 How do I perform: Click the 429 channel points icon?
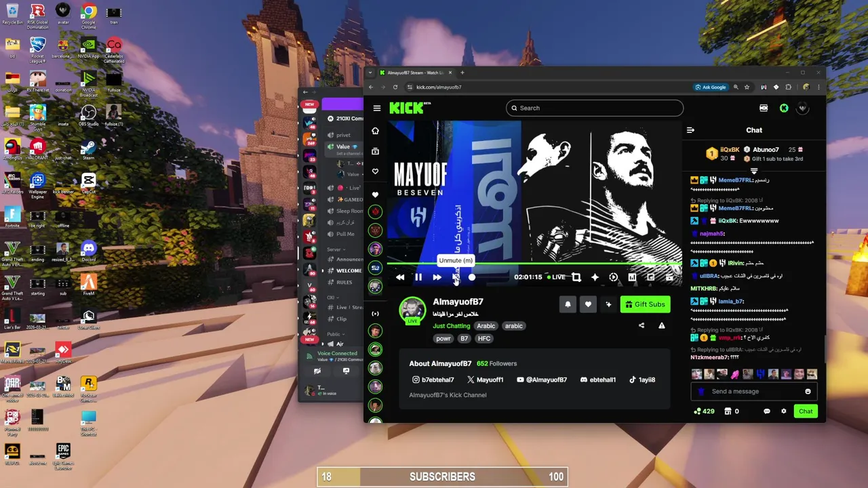(x=704, y=411)
